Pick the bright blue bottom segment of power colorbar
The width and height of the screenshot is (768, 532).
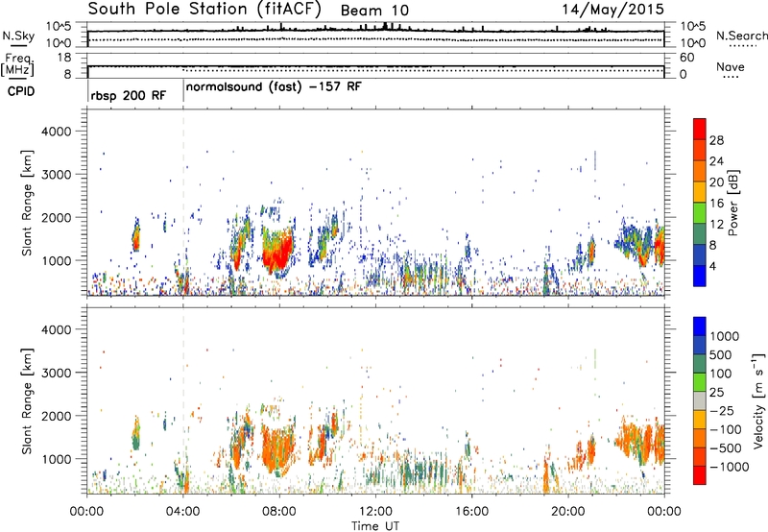tap(700, 276)
